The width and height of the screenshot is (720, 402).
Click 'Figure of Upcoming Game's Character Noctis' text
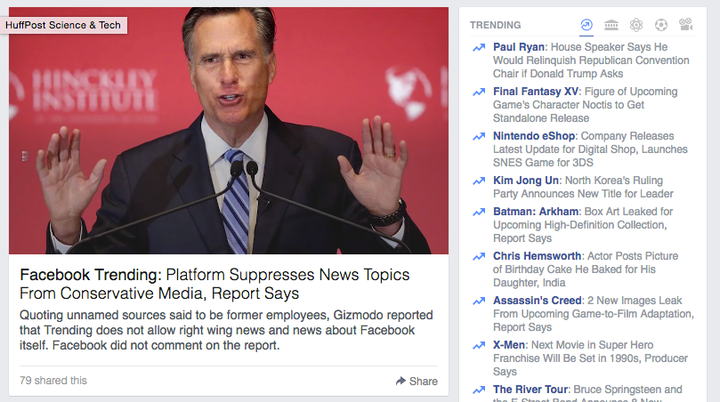click(x=585, y=105)
